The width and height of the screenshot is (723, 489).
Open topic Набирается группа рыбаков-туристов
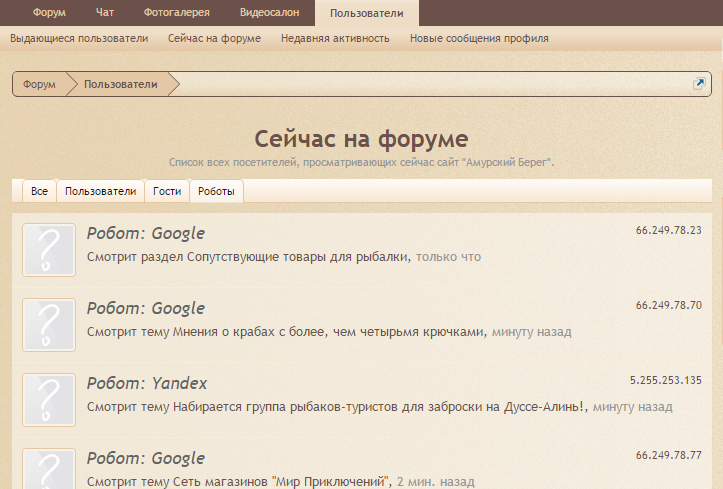click(x=379, y=407)
